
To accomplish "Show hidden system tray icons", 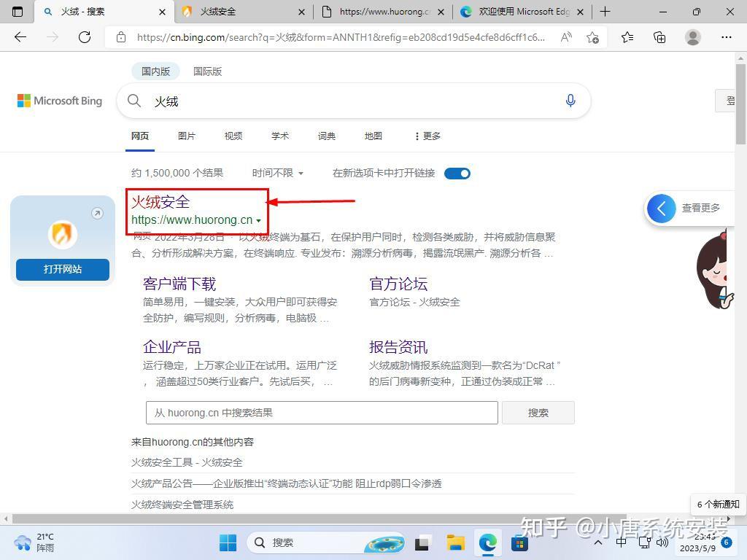I will 598,542.
